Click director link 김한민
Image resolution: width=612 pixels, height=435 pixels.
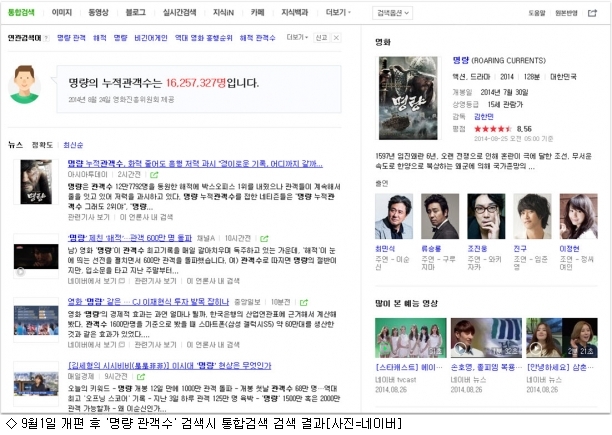click(484, 117)
